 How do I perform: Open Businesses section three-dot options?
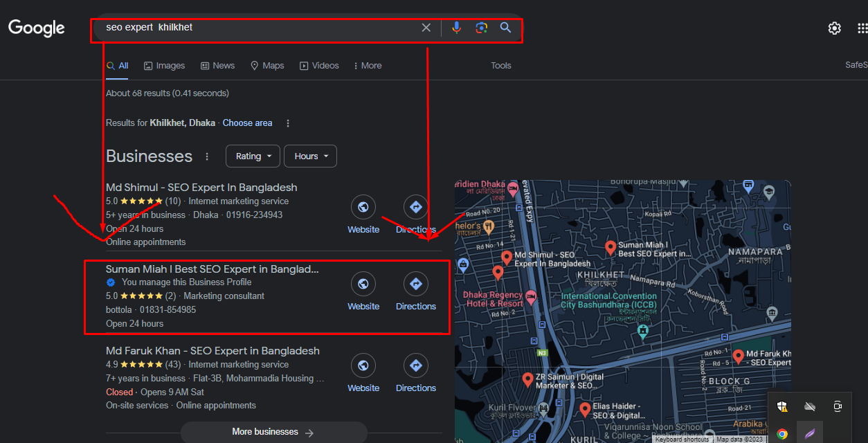[x=206, y=156]
